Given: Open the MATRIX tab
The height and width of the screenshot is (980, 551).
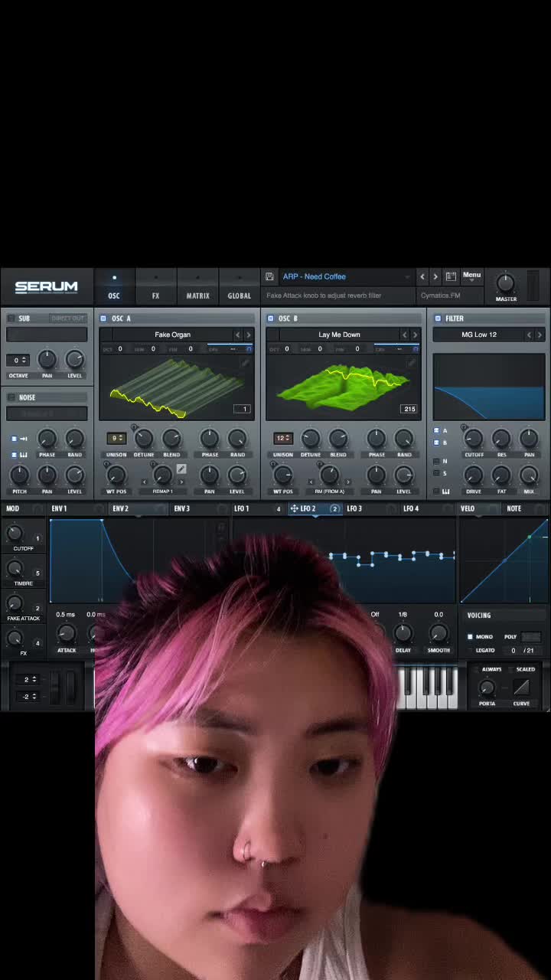Looking at the screenshot, I should (197, 296).
